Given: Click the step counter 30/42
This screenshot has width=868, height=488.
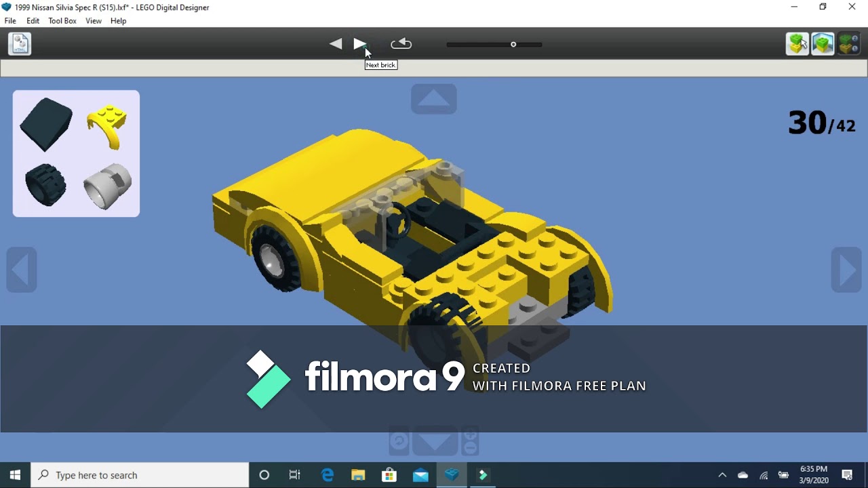Looking at the screenshot, I should click(x=822, y=123).
